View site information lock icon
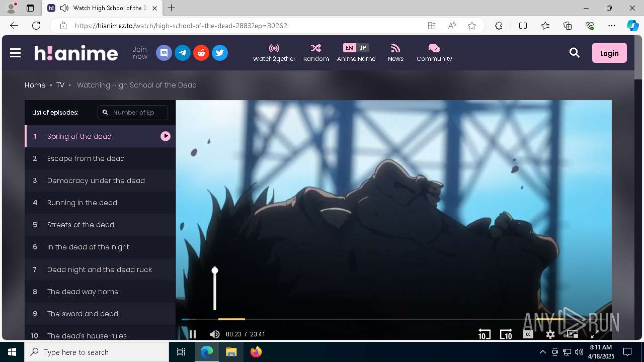The height and width of the screenshot is (362, 644). (x=63, y=26)
